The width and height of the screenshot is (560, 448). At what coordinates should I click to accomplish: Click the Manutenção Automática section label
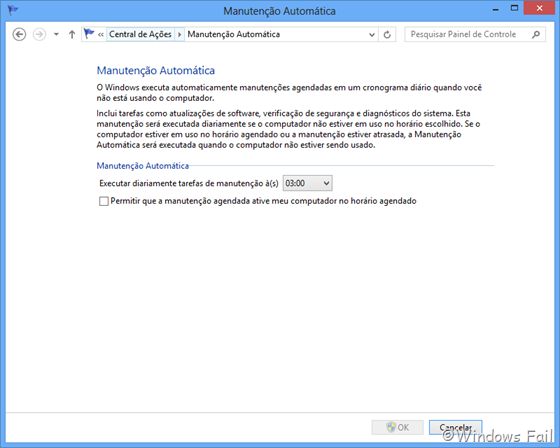(142, 166)
